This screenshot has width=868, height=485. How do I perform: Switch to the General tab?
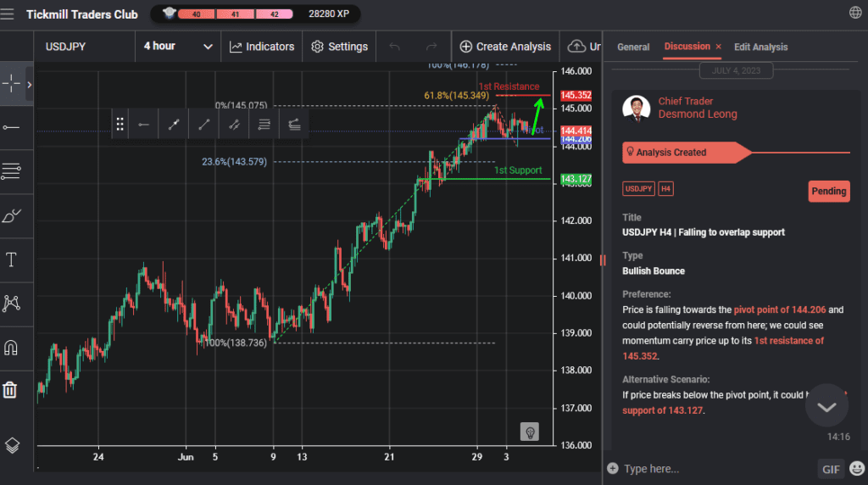[633, 47]
